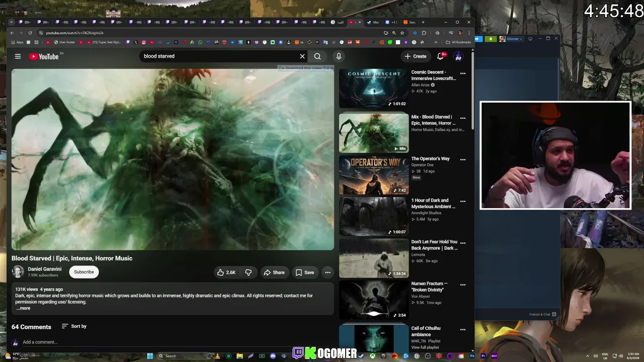The height and width of the screenshot is (362, 644).
Task: Open the Windows Start menu
Action: 149,356
